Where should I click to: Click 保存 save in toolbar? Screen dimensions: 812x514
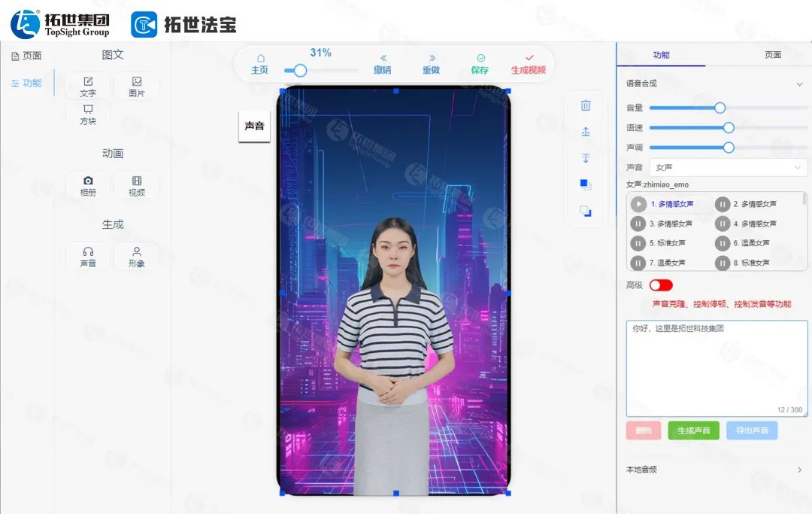coord(480,64)
